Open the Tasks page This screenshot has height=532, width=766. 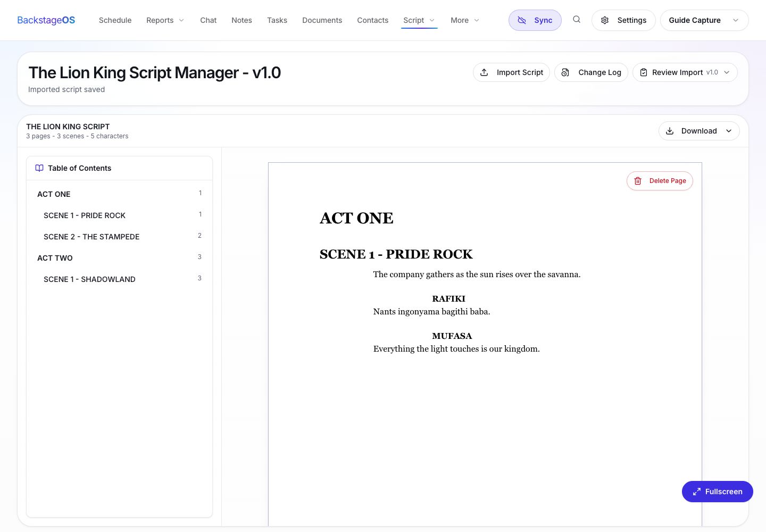click(277, 20)
